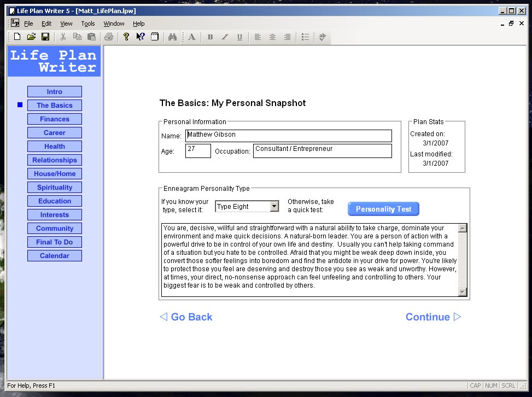Go to the Intro section
532x397 pixels.
55,92
